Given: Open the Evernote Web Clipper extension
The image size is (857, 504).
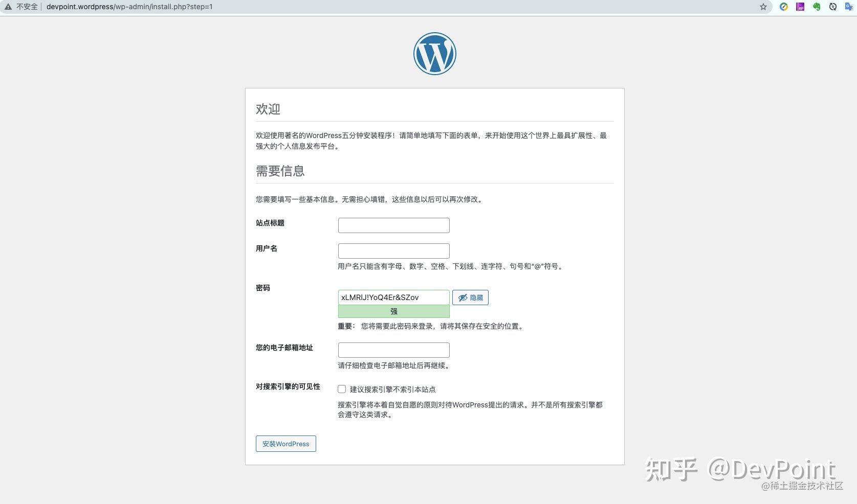Looking at the screenshot, I should [817, 7].
